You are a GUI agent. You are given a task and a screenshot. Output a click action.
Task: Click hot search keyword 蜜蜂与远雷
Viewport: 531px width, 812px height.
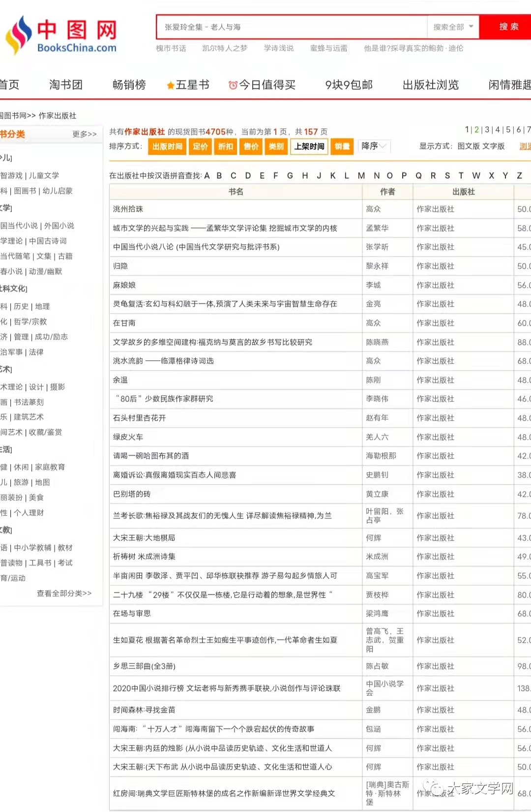[328, 48]
